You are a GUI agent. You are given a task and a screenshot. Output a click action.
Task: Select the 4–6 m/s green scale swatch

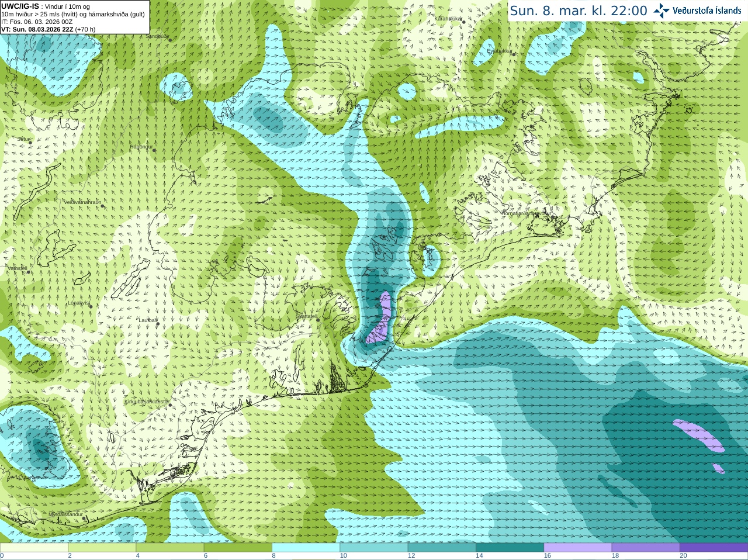tap(170, 548)
